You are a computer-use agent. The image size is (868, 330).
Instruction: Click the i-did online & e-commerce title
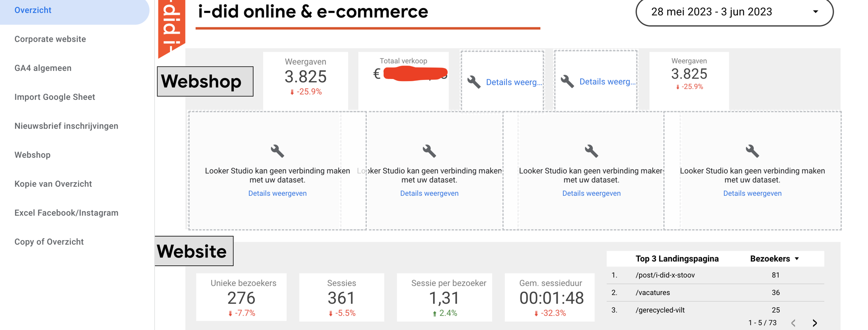(313, 11)
